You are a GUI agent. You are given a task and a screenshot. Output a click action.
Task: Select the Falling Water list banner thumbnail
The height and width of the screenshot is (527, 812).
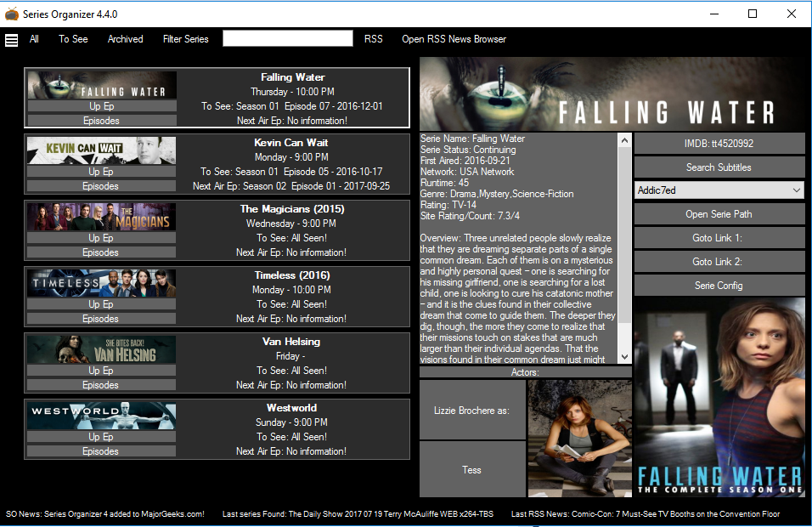(x=102, y=85)
